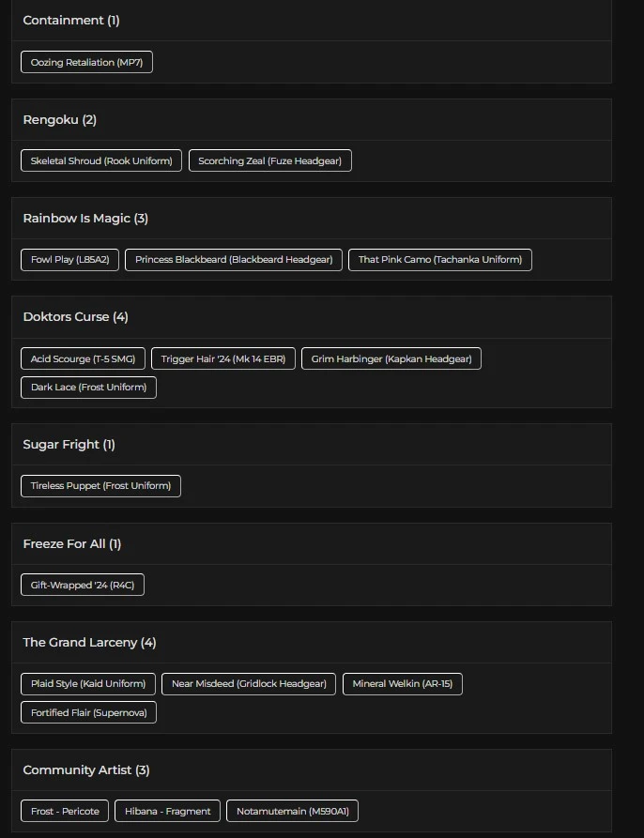The height and width of the screenshot is (838, 644).
Task: Select Dark Lace (Frost Uniform) tag
Action: pos(88,387)
